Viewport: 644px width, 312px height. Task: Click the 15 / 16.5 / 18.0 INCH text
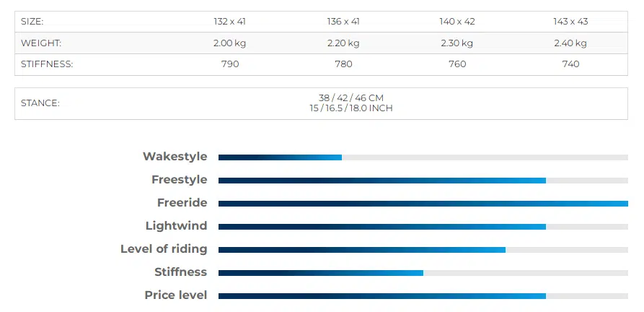tap(351, 108)
